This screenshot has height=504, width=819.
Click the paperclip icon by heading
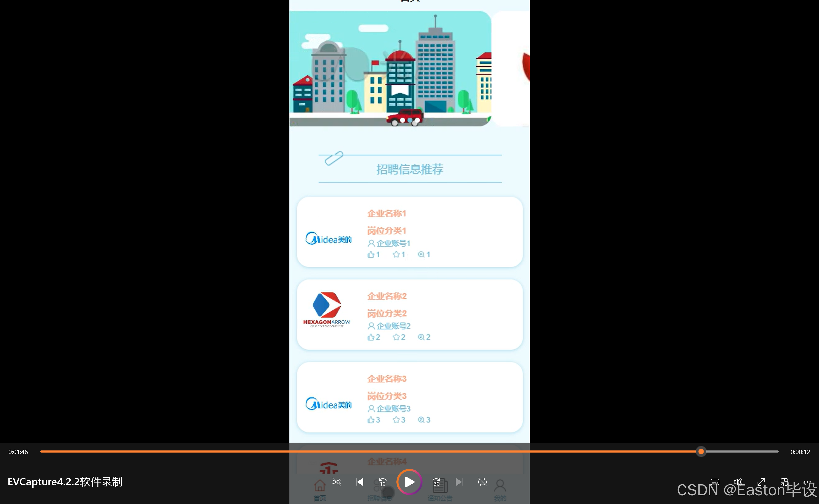coord(334,158)
